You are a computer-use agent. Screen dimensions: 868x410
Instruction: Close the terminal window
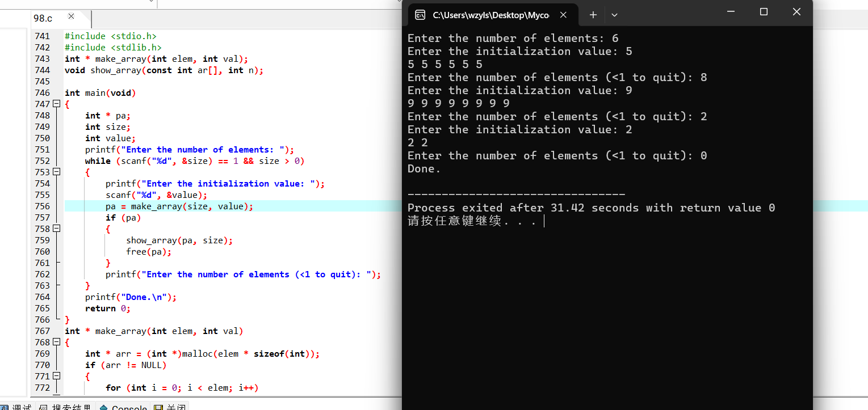[796, 12]
